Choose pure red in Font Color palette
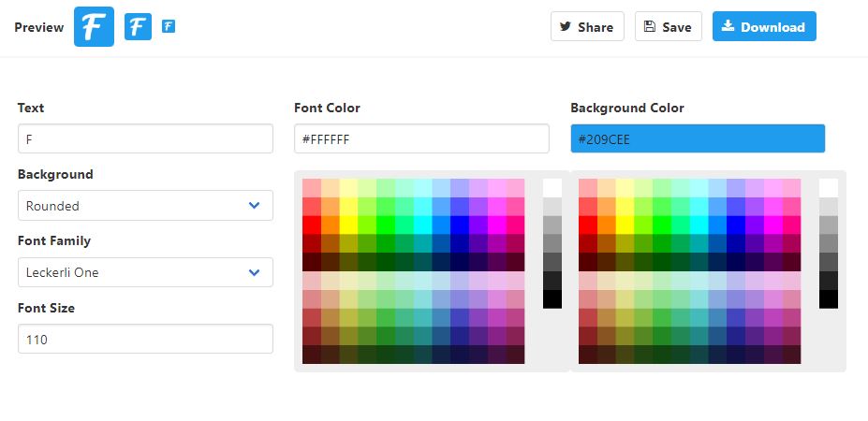Viewport: 868px width, 421px height. tap(311, 225)
